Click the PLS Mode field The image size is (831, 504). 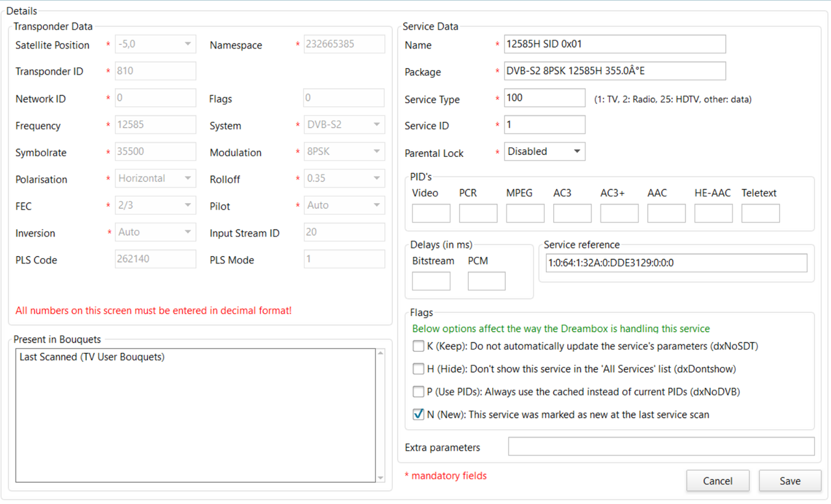pyautogui.click(x=344, y=259)
